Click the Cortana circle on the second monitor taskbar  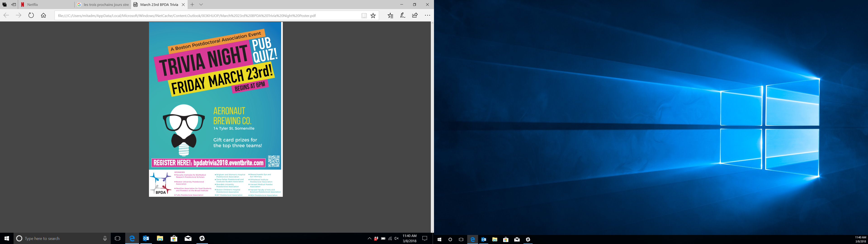[x=450, y=239]
